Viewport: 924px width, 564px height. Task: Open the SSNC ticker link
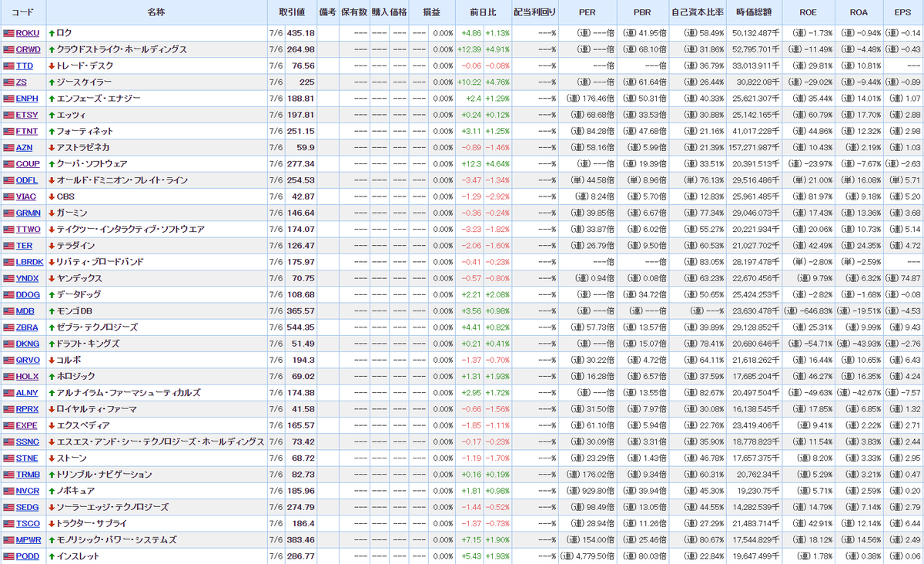(x=28, y=441)
